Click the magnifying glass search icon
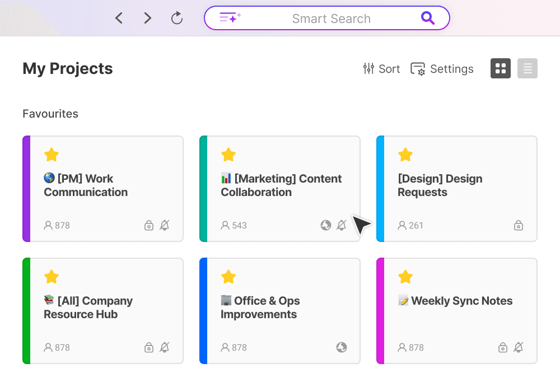 tap(427, 17)
